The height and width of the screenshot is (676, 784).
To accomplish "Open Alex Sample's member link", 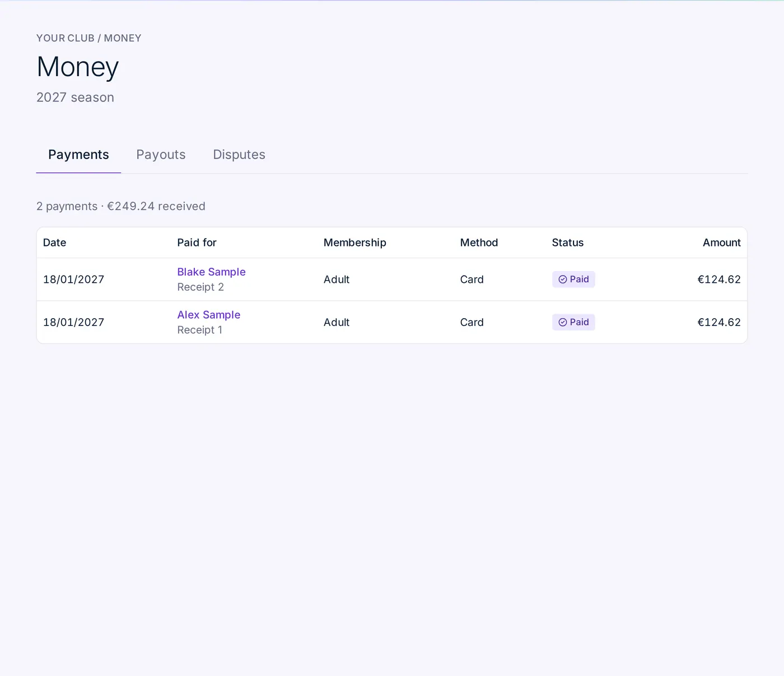I will (208, 315).
